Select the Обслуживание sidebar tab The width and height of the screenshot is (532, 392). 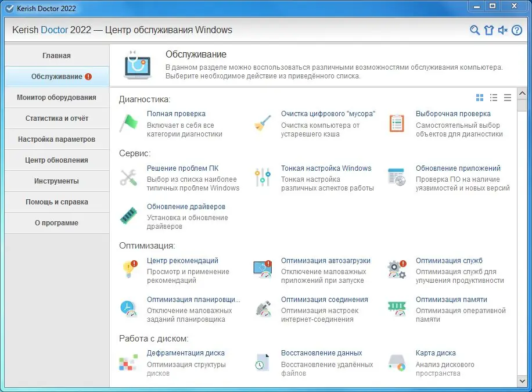(57, 76)
